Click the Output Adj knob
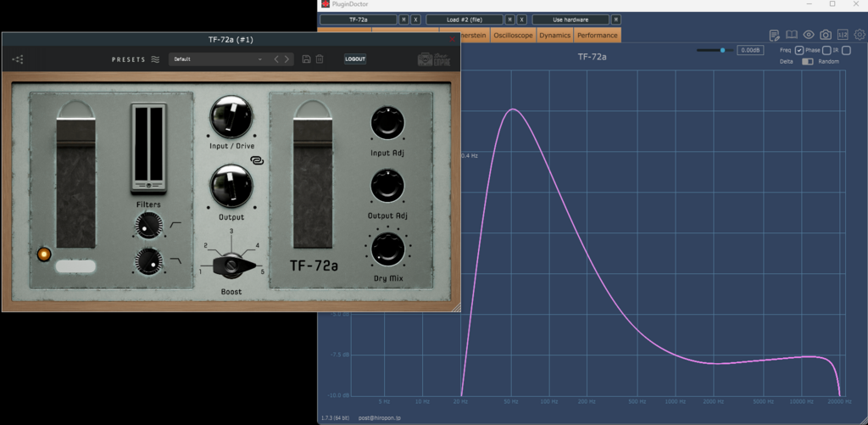Image resolution: width=868 pixels, height=425 pixels. point(387,185)
